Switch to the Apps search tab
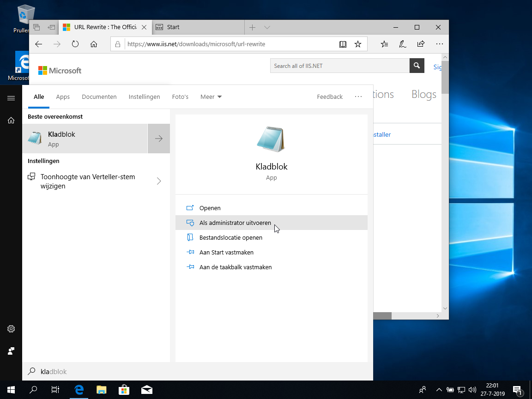The width and height of the screenshot is (532, 399). click(63, 97)
